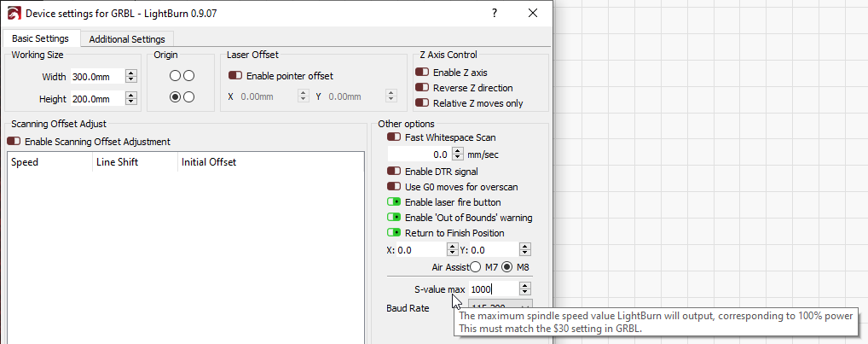Image resolution: width=868 pixels, height=344 pixels.
Task: Click the question mark help button
Action: 495,13
